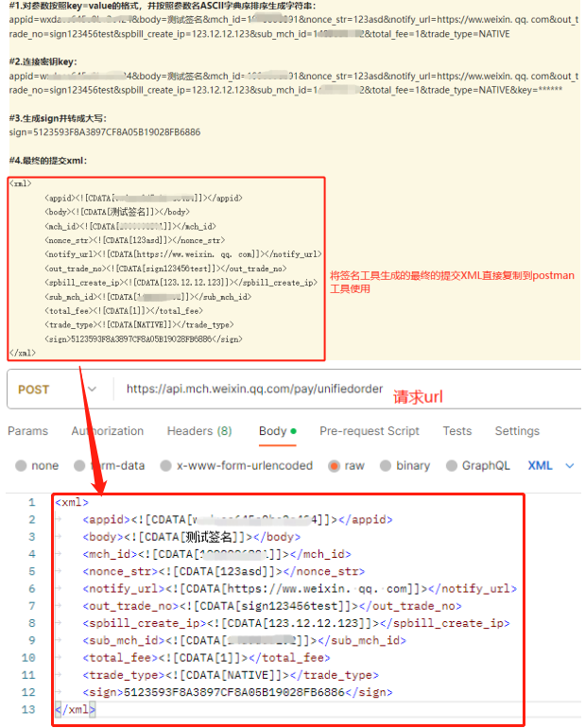585x728 pixels.
Task: Click the spbill_create_ip tag in signing tool xml
Action: tap(181, 283)
